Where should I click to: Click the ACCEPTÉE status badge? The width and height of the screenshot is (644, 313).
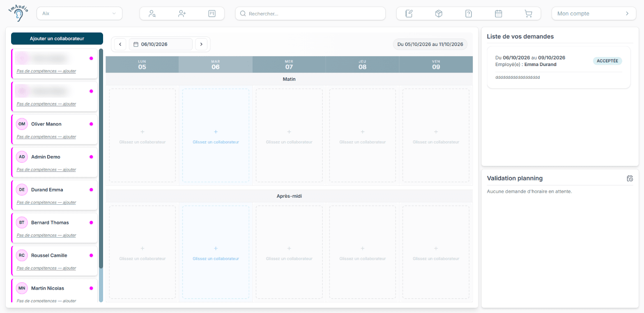(x=607, y=61)
